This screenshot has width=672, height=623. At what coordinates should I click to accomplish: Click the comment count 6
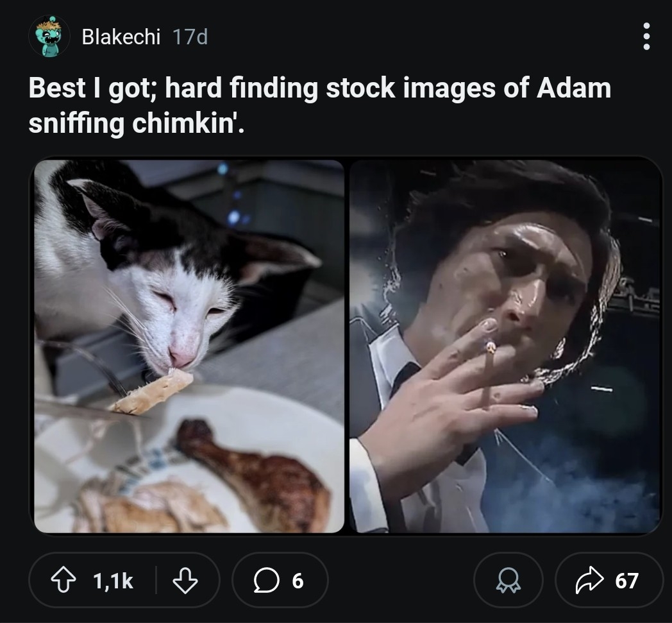[x=298, y=581]
